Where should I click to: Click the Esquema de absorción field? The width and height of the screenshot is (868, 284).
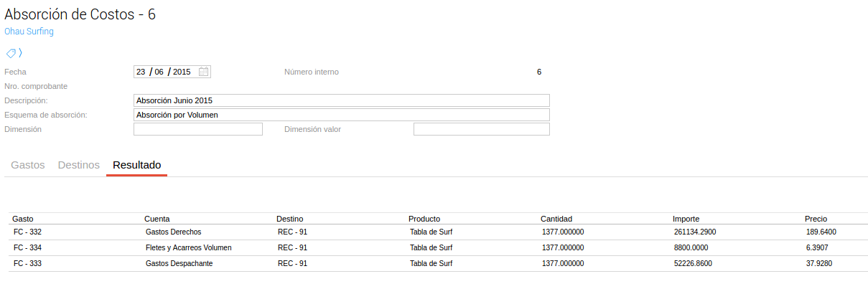342,115
